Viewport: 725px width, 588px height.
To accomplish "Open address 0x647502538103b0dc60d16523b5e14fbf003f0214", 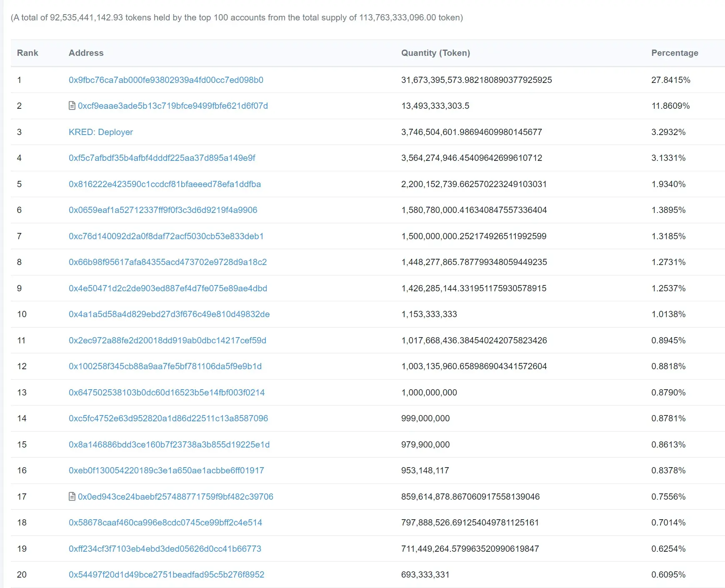I will coord(167,392).
